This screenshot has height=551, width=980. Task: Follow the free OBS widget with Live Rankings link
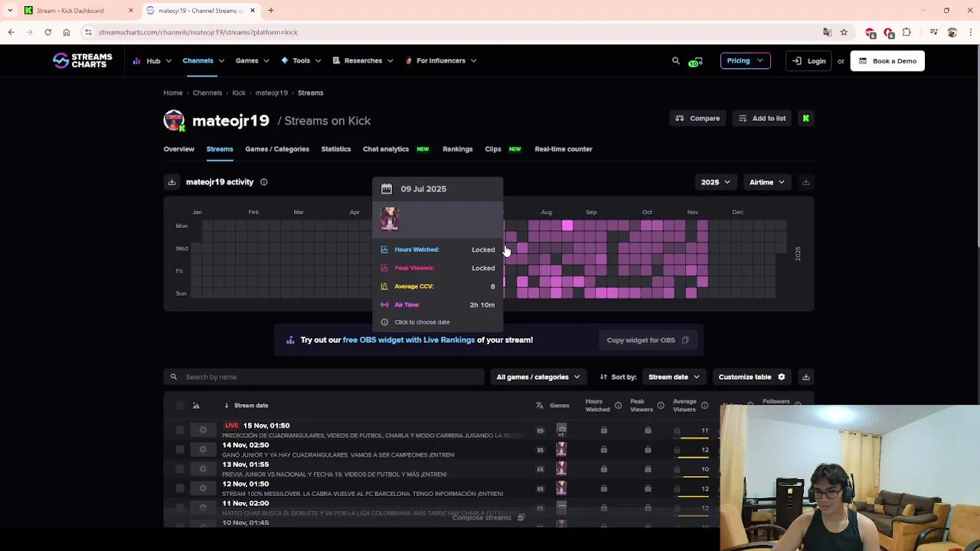(409, 340)
